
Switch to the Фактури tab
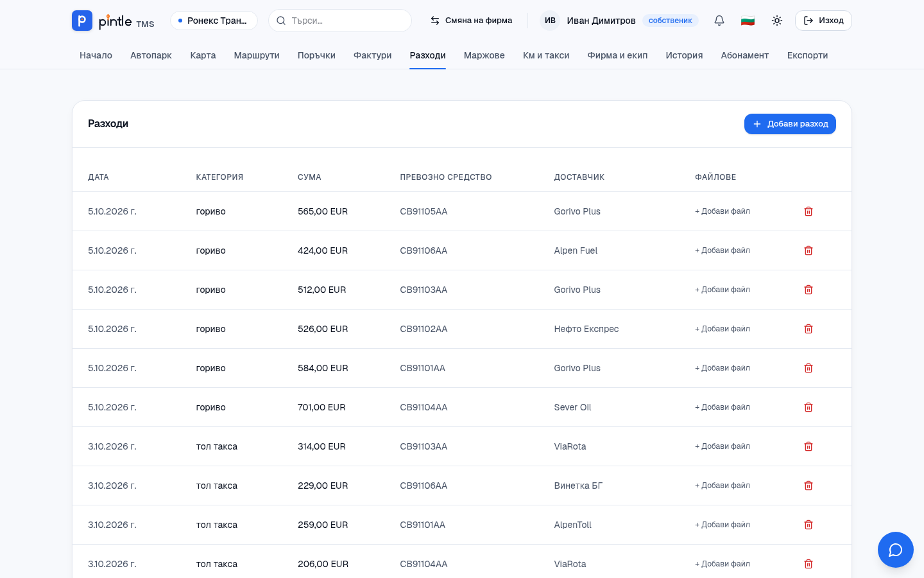372,55
